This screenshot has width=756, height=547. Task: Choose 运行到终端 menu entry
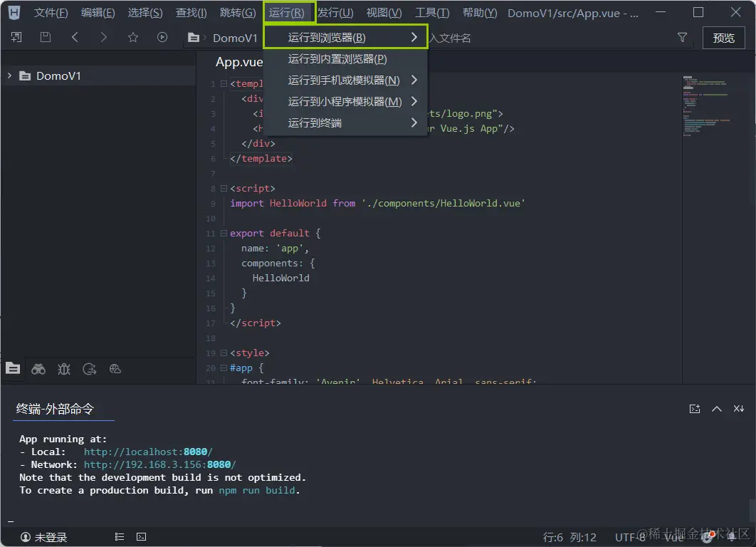(x=345, y=123)
